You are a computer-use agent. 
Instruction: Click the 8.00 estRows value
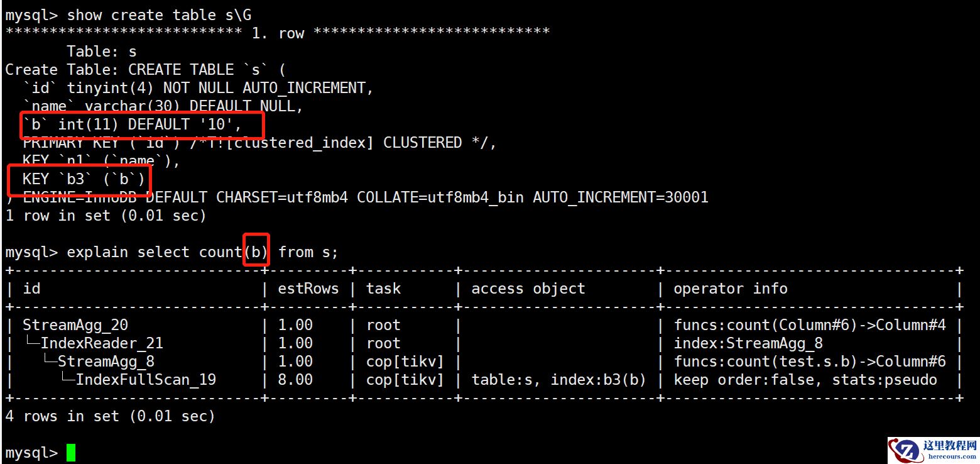click(x=295, y=380)
